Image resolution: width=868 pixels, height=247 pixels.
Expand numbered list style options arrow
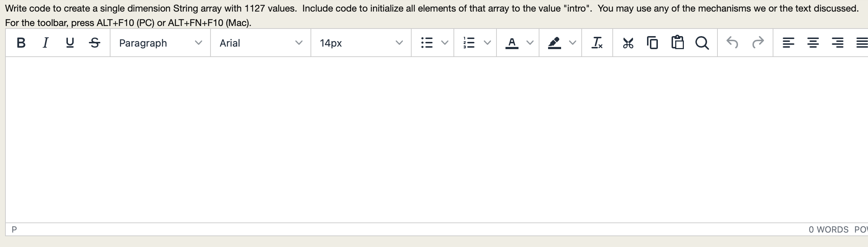[487, 43]
